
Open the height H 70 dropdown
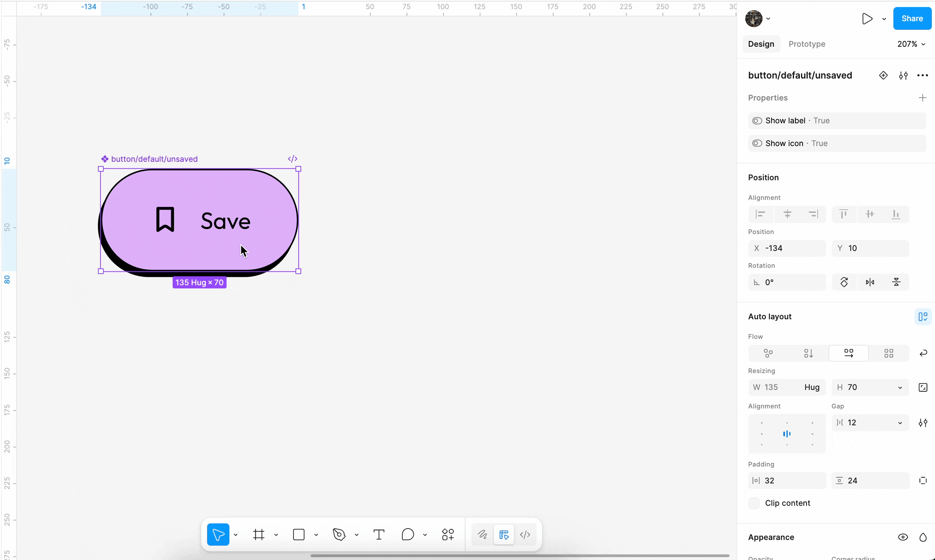(900, 387)
